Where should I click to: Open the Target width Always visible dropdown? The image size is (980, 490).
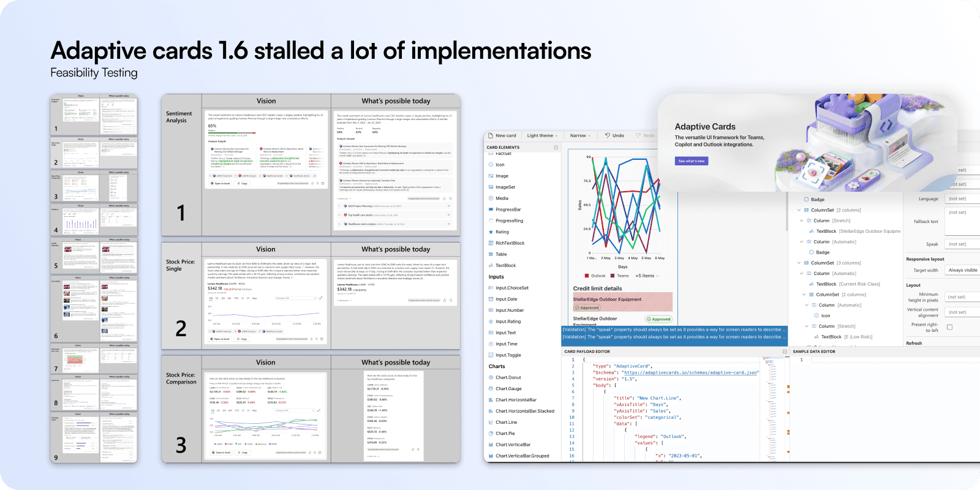pos(963,270)
